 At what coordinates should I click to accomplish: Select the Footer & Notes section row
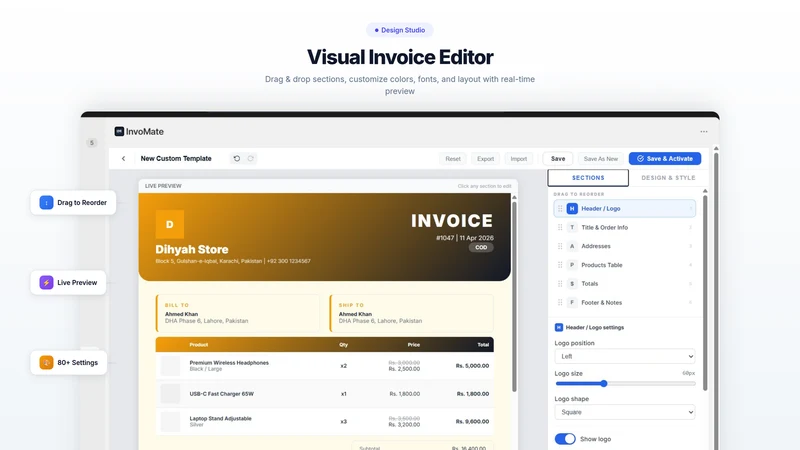[x=625, y=303]
